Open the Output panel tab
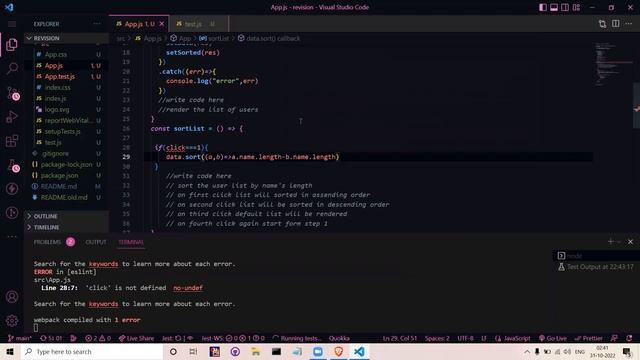 (x=96, y=242)
